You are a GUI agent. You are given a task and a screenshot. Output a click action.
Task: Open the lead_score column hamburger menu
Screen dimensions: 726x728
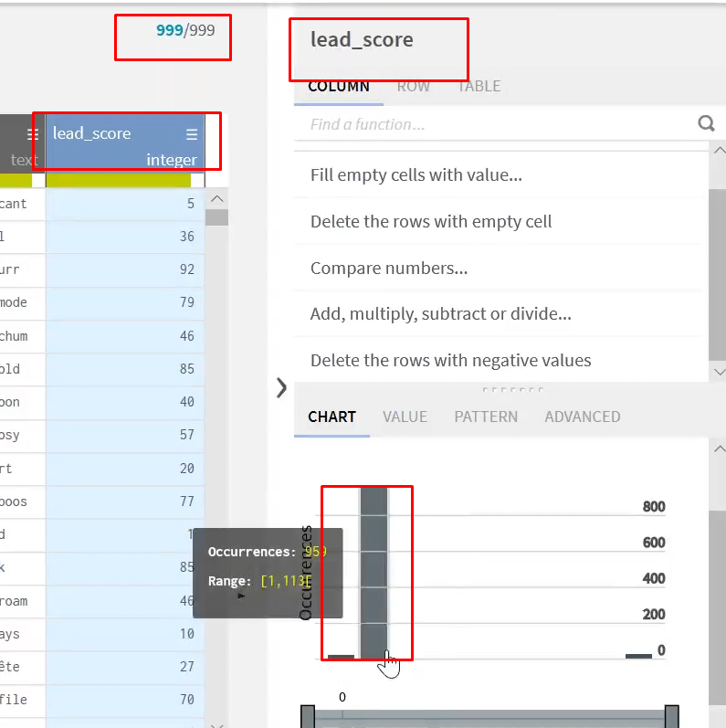[192, 134]
